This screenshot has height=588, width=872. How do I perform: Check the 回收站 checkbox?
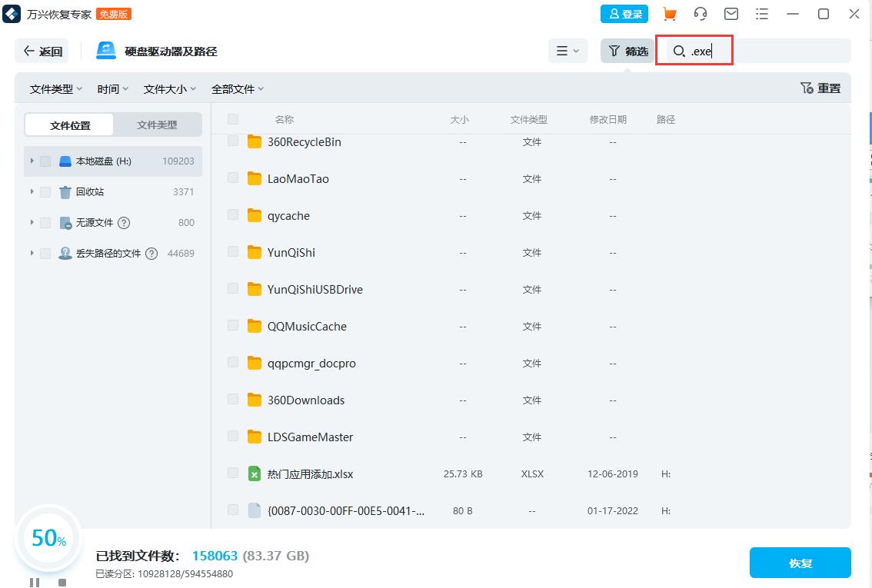[x=45, y=191]
